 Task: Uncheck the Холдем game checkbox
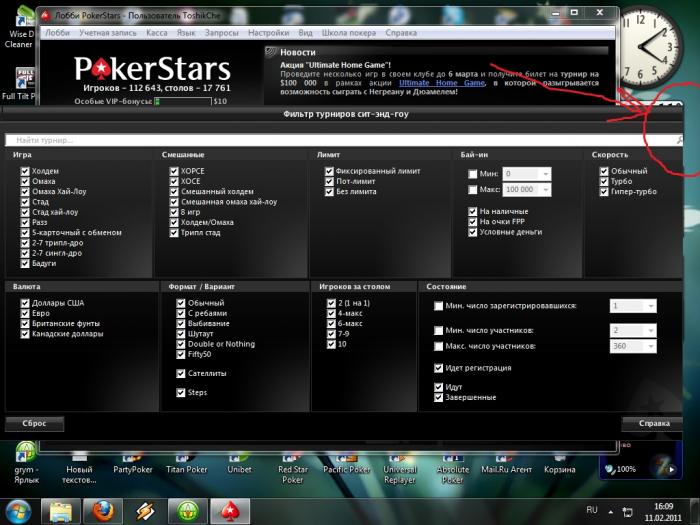[25, 171]
